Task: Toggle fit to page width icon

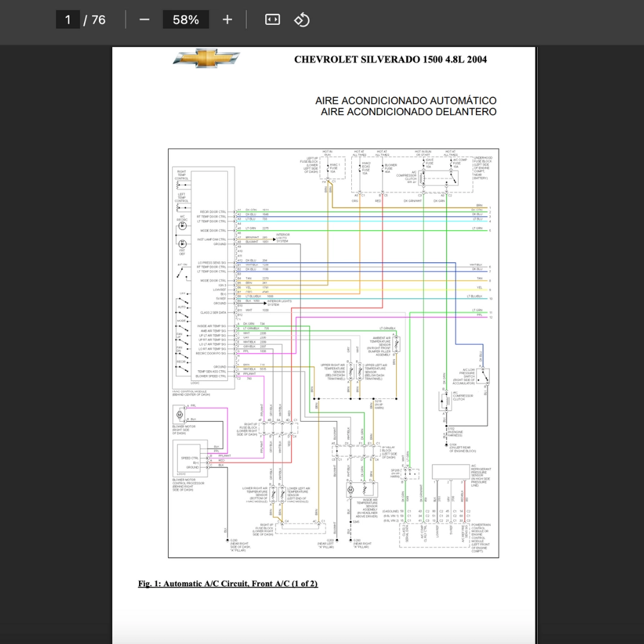Action: 273,20
